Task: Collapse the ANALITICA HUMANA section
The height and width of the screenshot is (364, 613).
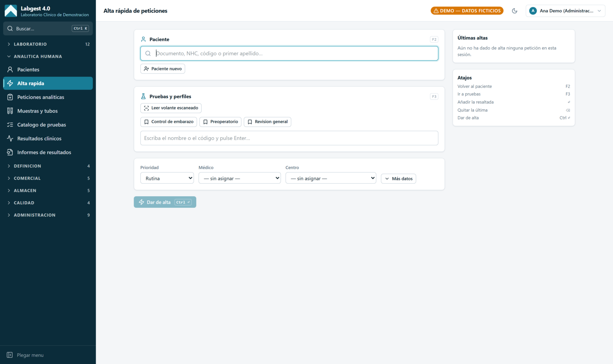Action: coord(48,56)
